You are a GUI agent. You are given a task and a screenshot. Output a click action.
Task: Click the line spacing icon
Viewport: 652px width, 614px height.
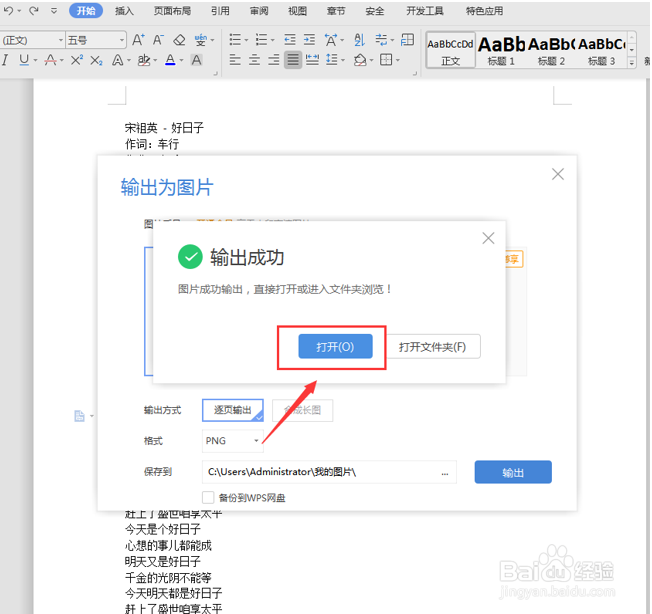332,60
